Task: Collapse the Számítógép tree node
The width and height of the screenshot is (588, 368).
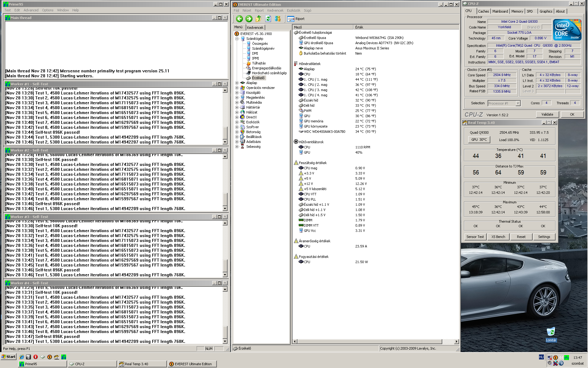Action: 237,39
